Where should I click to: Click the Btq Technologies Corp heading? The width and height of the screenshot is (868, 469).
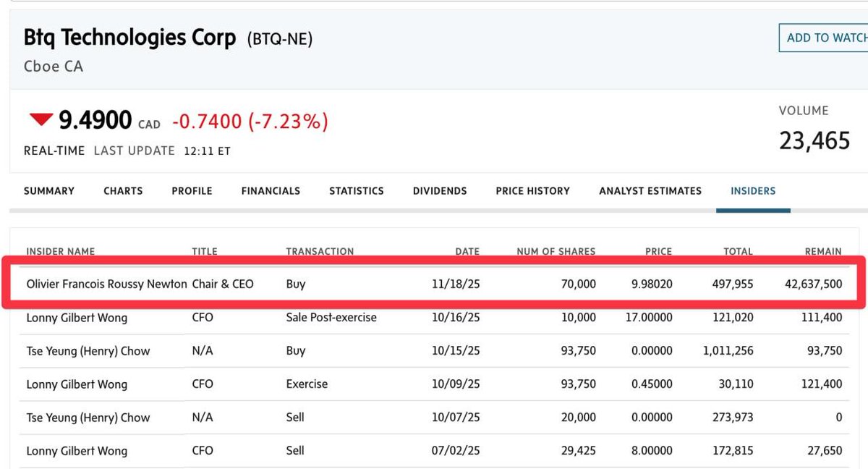[130, 38]
